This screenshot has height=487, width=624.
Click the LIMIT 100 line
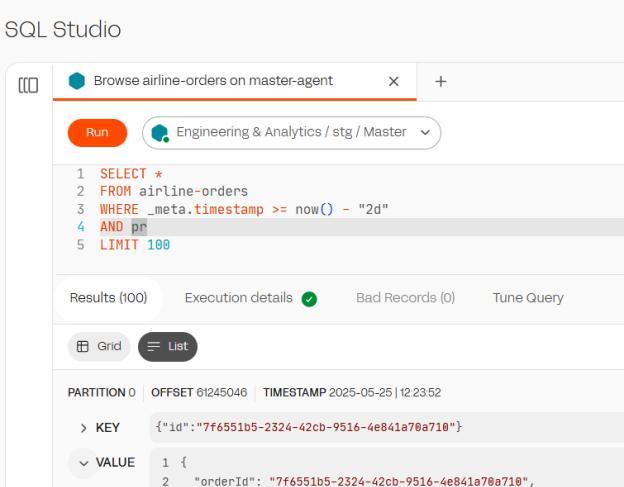coord(135,245)
